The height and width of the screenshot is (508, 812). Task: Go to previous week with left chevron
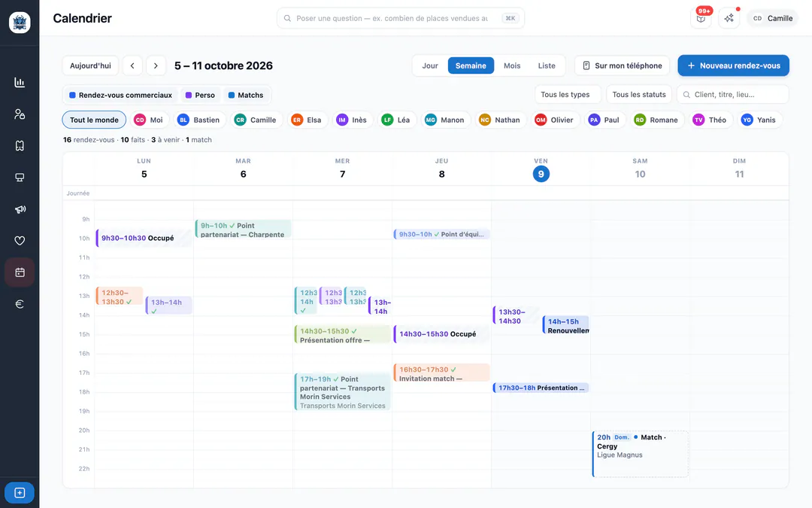[x=132, y=65]
